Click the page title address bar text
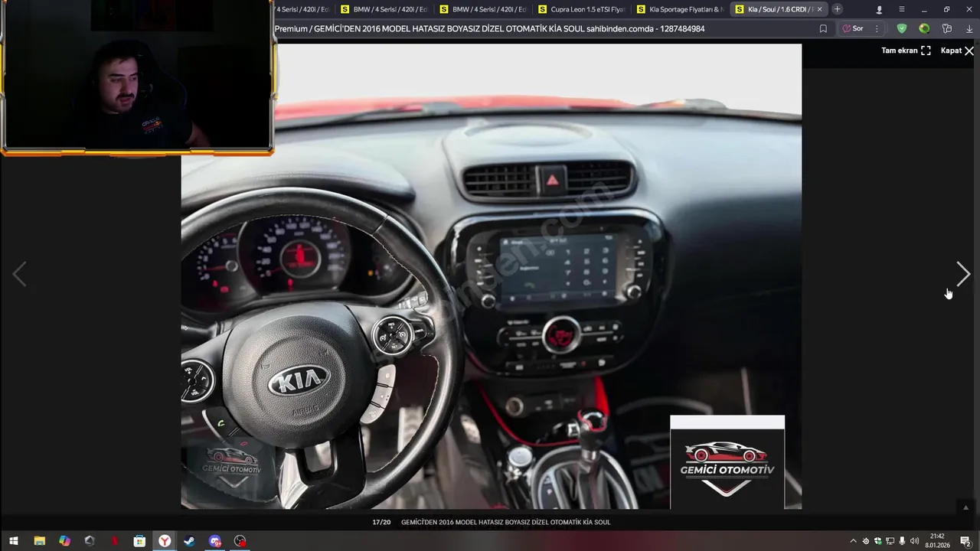Viewport: 980px width, 551px height. 489,28
